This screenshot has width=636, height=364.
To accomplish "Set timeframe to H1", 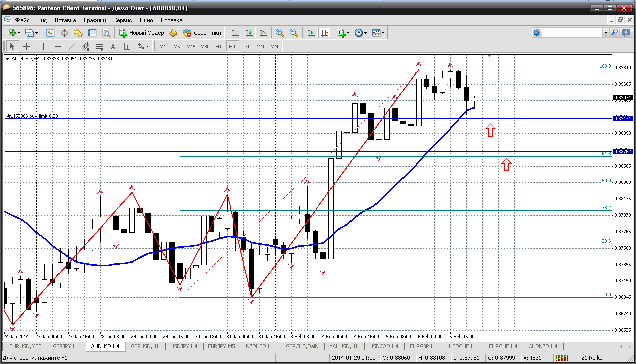I will 218,46.
